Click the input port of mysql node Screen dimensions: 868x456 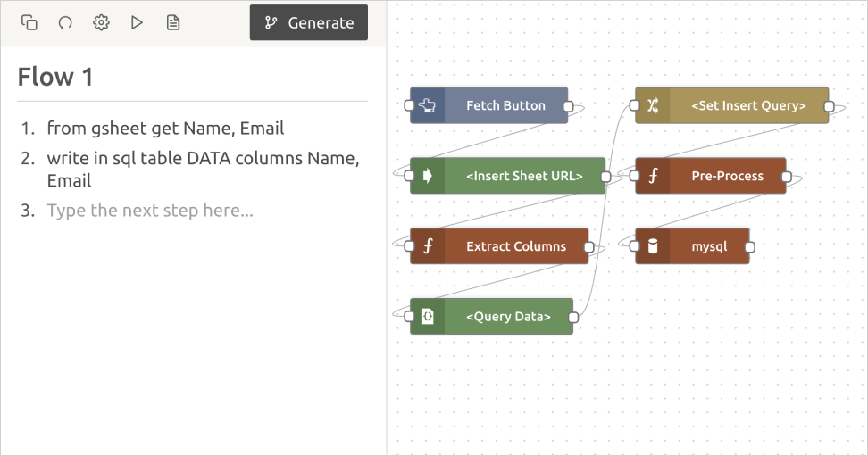tap(635, 247)
